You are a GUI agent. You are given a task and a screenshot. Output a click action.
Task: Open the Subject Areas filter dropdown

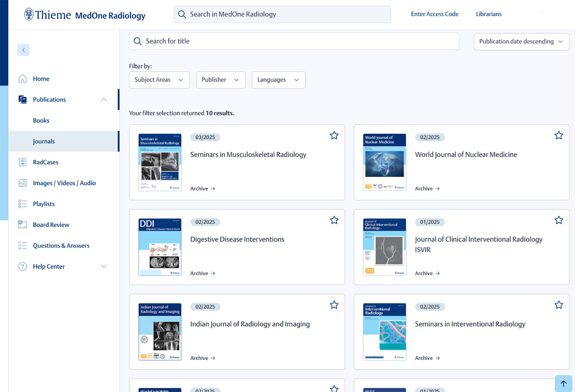tap(159, 80)
